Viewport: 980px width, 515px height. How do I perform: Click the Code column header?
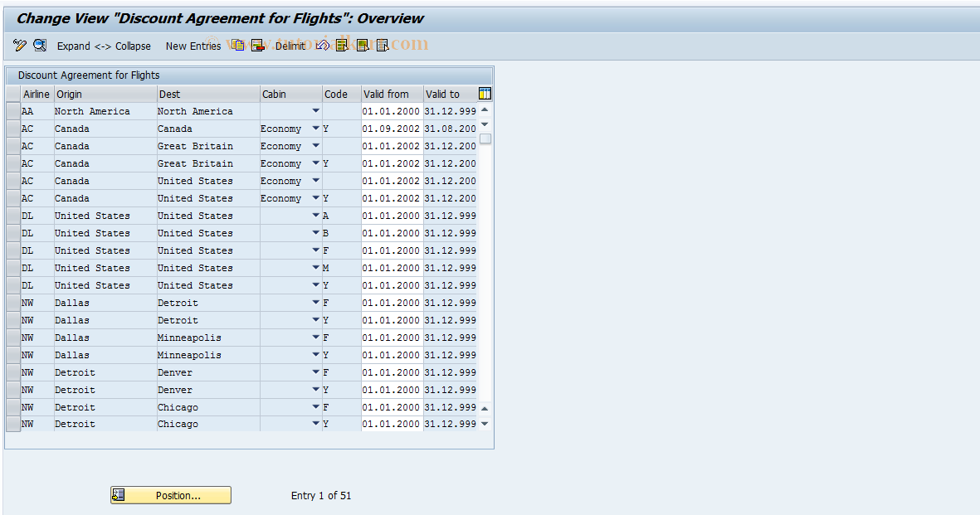(x=341, y=94)
